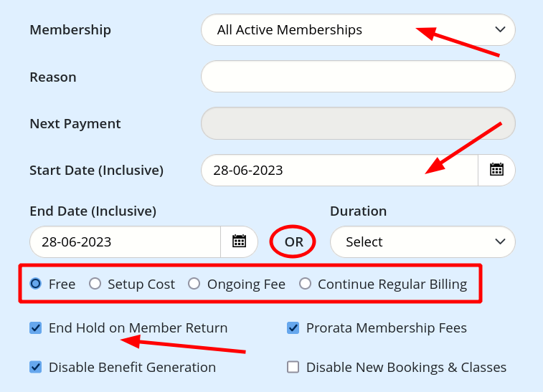Uncheck End Hold on Member Return
543x392 pixels.
[x=35, y=328]
